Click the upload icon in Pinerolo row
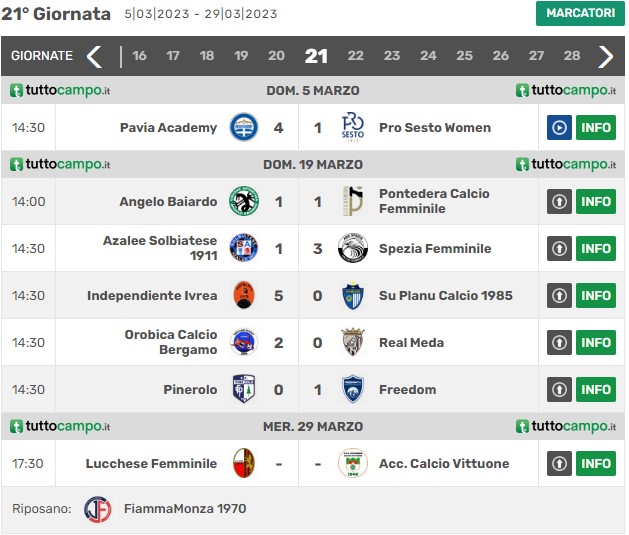629x535 pixels. pyautogui.click(x=559, y=389)
